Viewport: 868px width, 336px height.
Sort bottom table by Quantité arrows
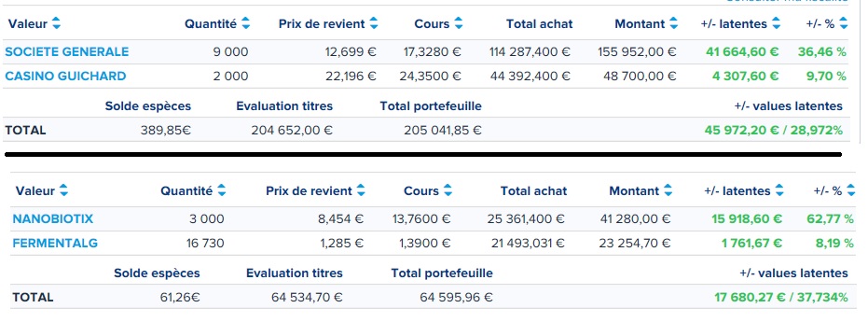click(x=222, y=190)
